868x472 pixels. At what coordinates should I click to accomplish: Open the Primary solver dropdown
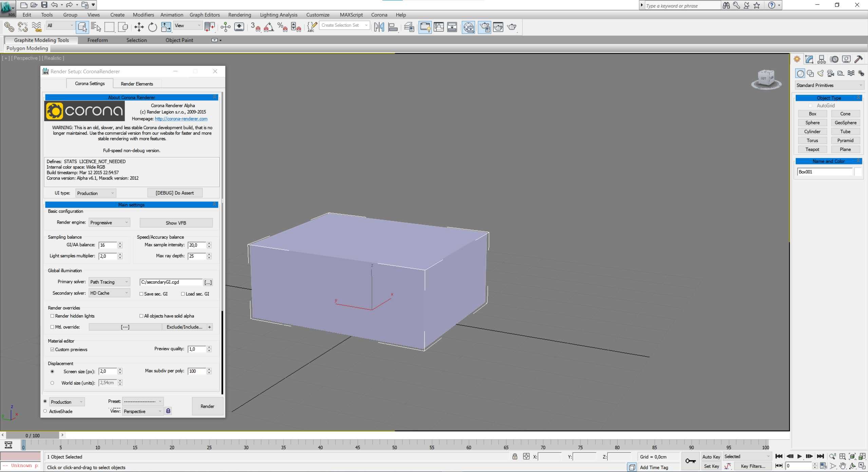(x=109, y=282)
